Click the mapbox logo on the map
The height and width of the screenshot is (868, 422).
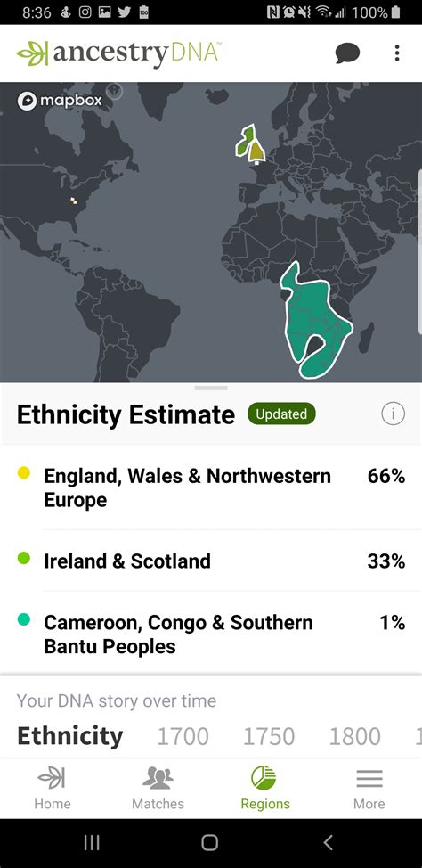click(x=60, y=101)
